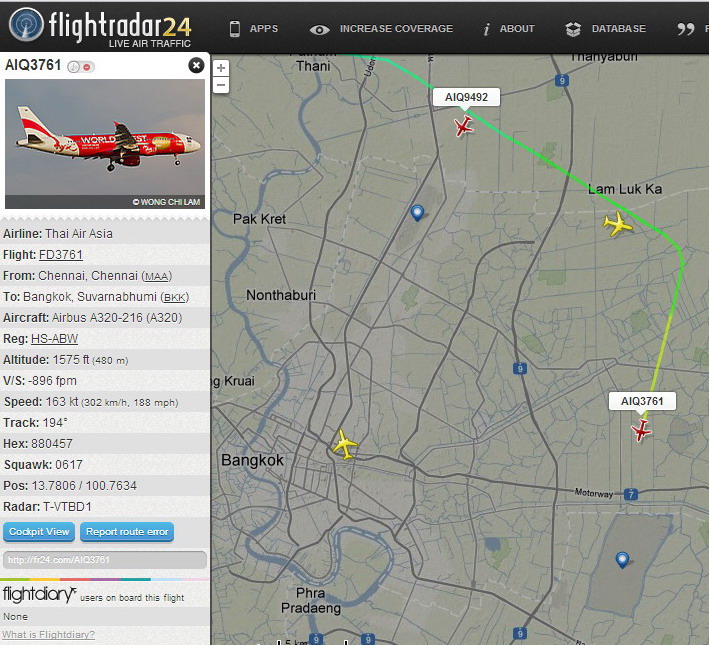Click the yellow plane near Lam Luk Ka
709x645 pixels.
click(x=617, y=223)
